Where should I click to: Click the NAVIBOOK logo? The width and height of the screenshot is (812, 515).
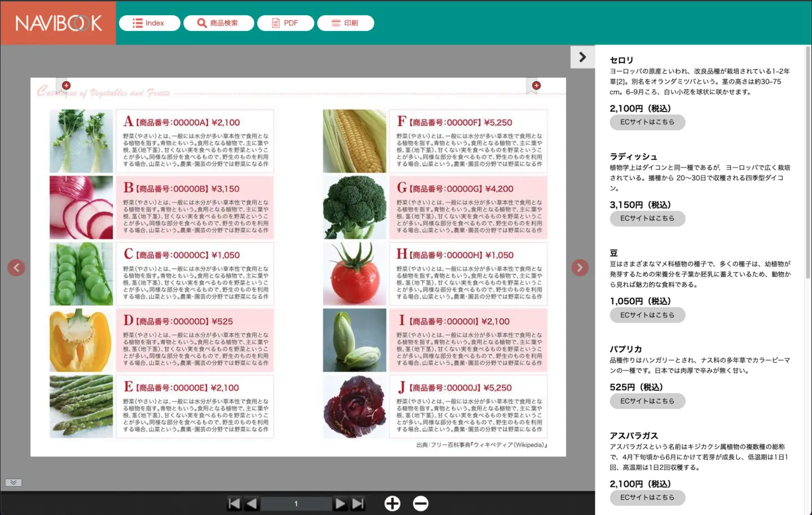point(59,23)
